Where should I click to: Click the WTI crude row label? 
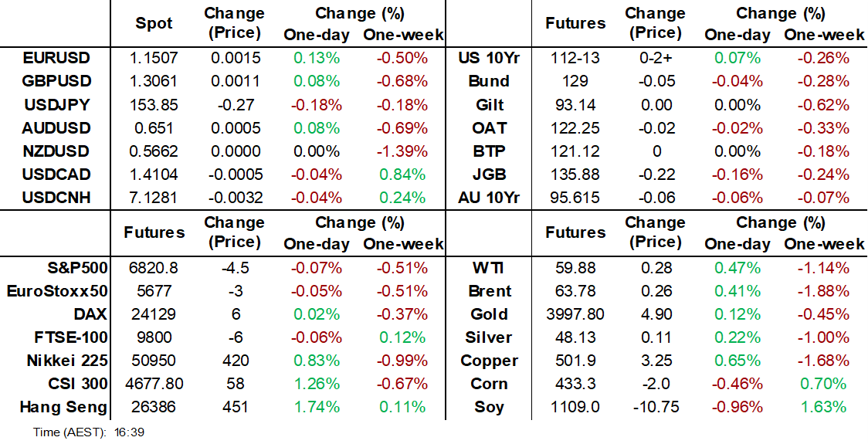coord(490,268)
